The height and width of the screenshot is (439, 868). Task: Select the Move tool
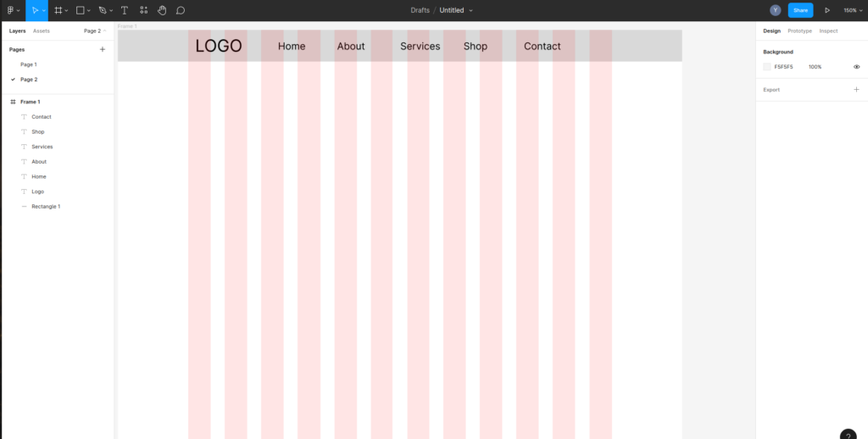point(35,10)
